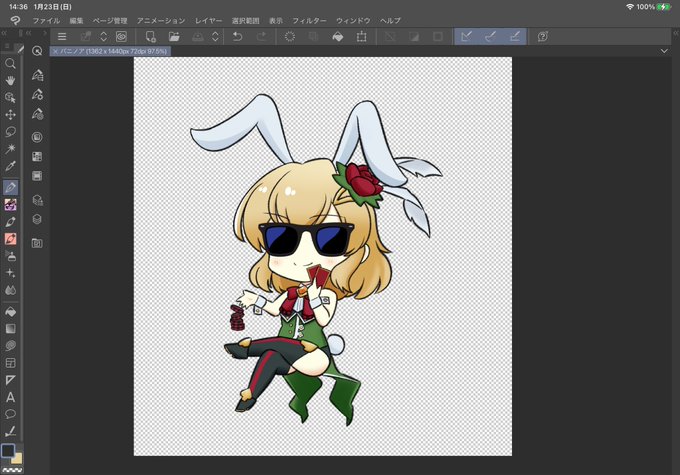Screen dimensions: 680x475
Task: Select the Auto select magic wand
Action: [x=10, y=149]
